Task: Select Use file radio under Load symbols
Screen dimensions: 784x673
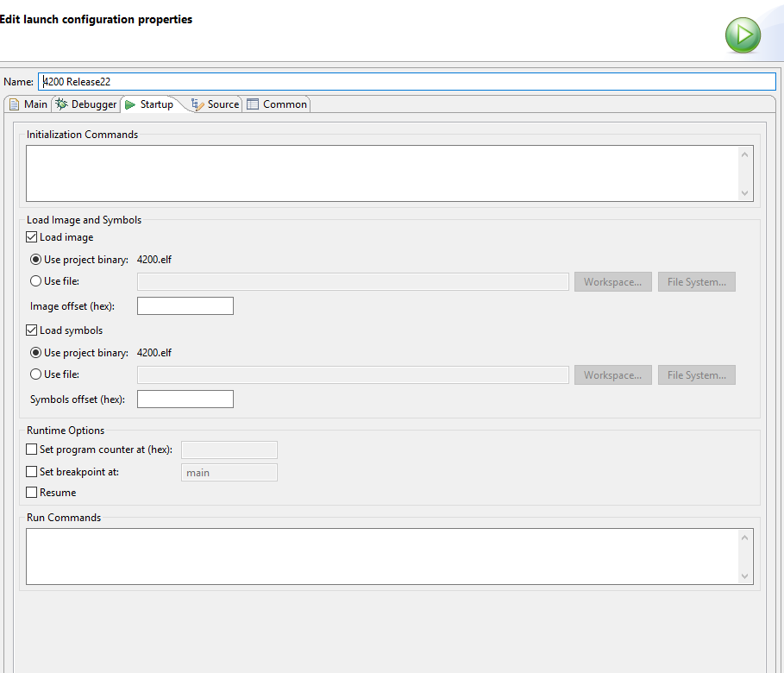Action: pyautogui.click(x=35, y=374)
